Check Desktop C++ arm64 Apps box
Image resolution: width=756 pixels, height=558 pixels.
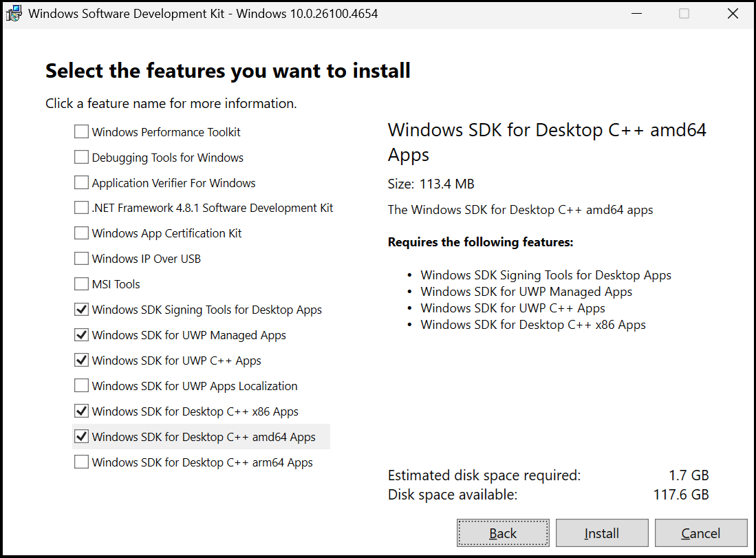click(81, 462)
